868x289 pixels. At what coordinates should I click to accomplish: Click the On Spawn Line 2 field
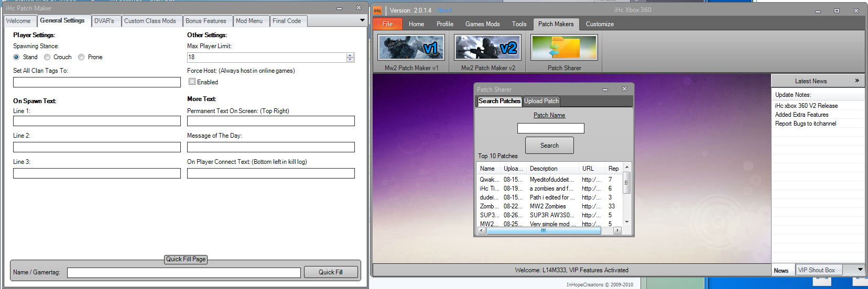pos(97,147)
